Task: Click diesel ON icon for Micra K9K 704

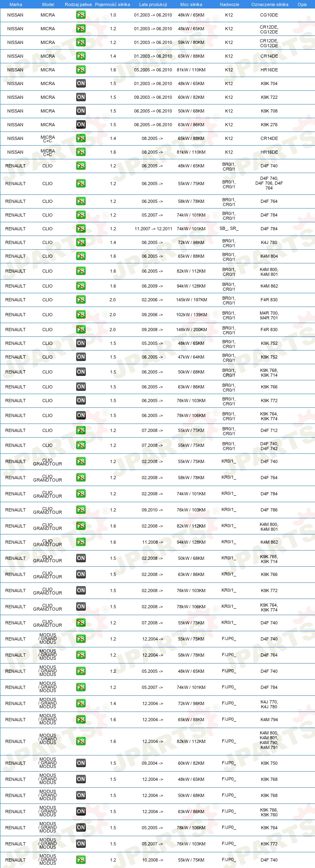Action: pyautogui.click(x=81, y=83)
